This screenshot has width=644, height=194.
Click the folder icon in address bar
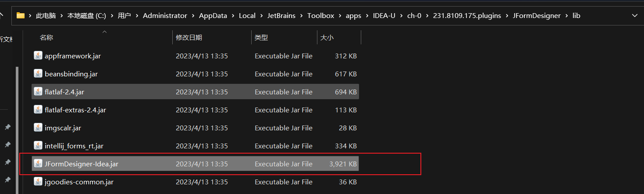pyautogui.click(x=21, y=15)
